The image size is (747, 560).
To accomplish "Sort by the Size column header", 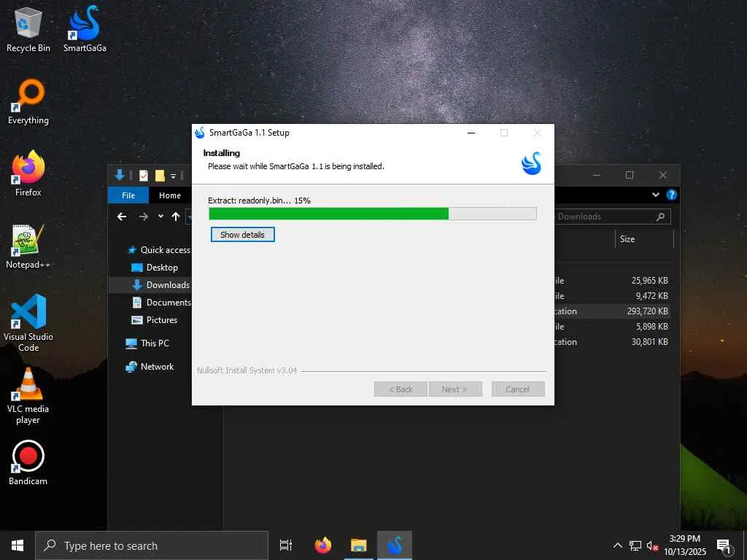I will coord(644,239).
